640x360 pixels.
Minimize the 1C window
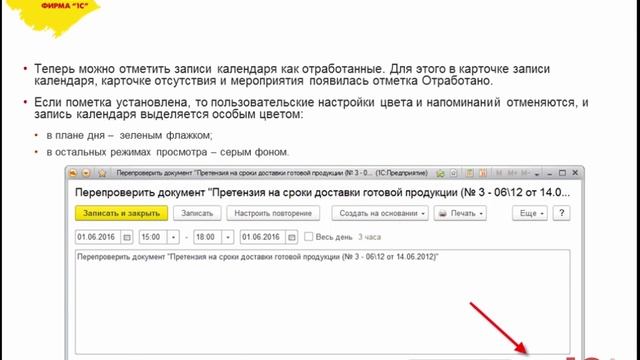click(x=550, y=174)
